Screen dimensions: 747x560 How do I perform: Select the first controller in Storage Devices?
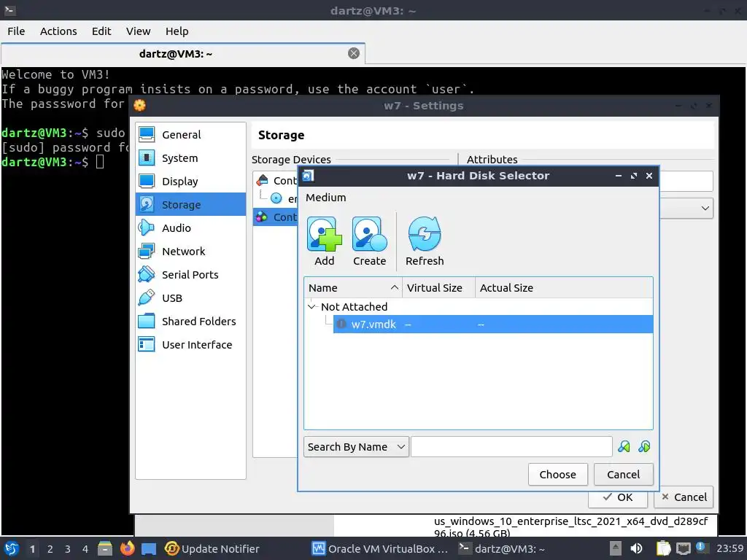click(276, 181)
